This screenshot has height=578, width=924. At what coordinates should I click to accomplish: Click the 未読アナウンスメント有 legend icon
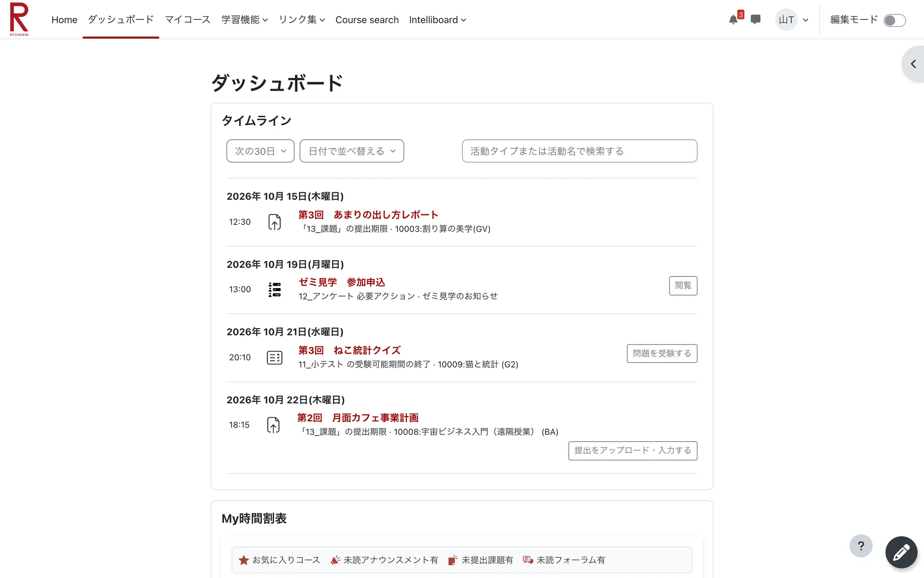click(x=335, y=560)
